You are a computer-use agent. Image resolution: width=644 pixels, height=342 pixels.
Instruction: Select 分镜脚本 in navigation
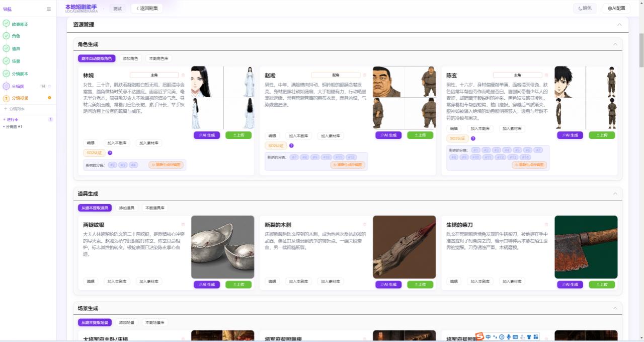click(20, 74)
